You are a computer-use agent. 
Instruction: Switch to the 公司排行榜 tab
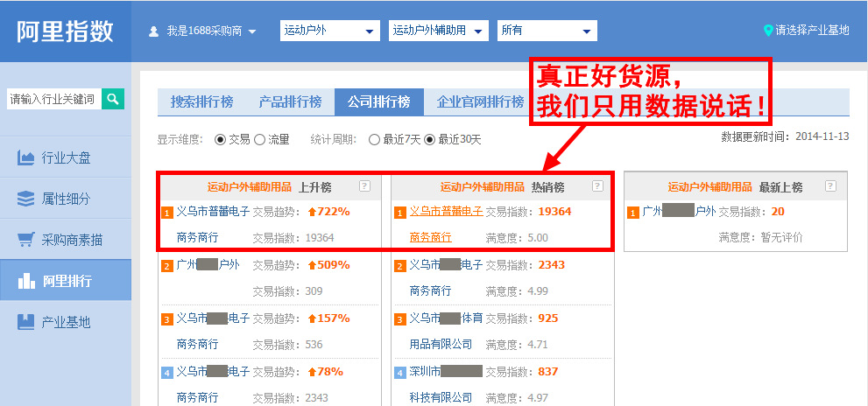coord(379,102)
